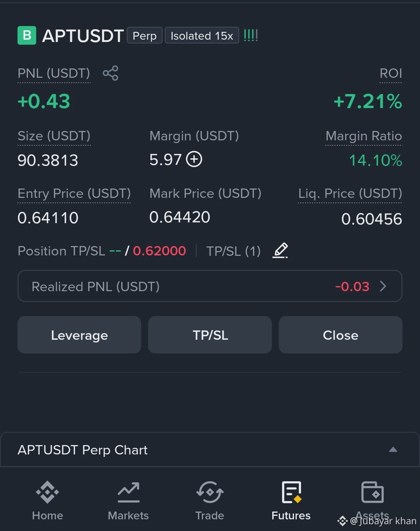Image resolution: width=420 pixels, height=531 pixels.
Task: Tap the green ADL indicator bars
Action: point(251,36)
